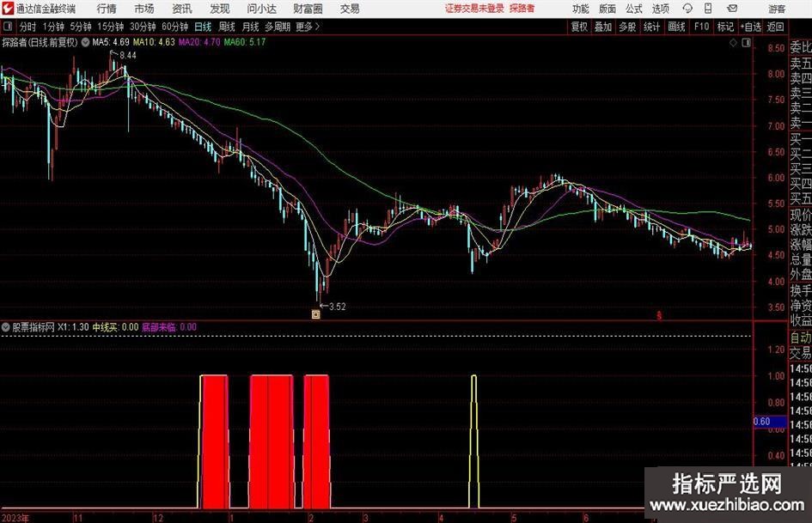This screenshot has width=812, height=523.
Task: Open the 功能 menu
Action: 581,9
